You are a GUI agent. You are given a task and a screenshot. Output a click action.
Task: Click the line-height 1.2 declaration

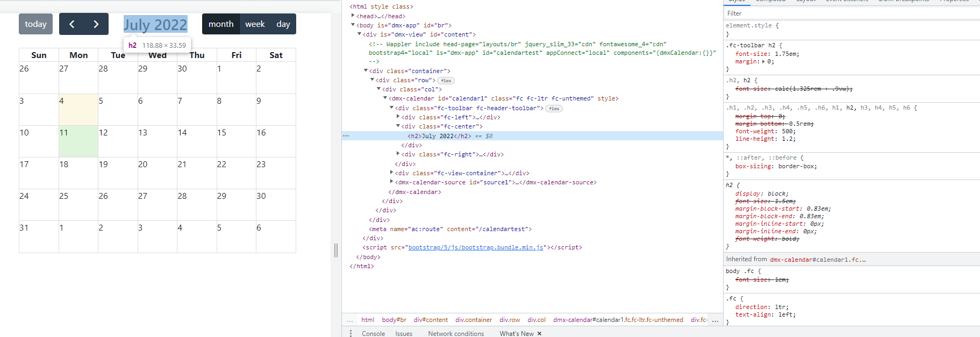point(766,139)
